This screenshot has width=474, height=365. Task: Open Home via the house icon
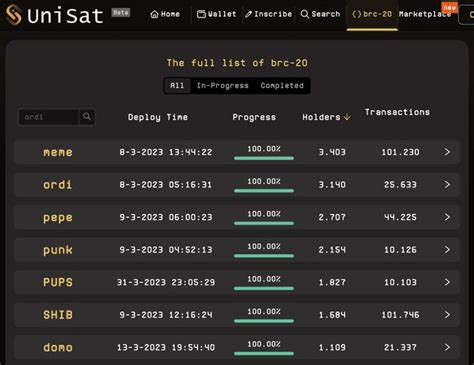coord(154,14)
